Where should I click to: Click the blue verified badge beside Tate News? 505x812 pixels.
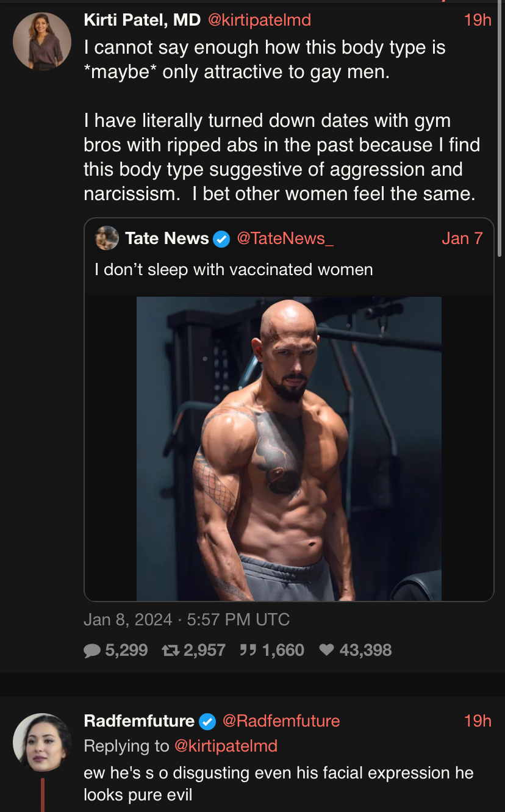click(x=221, y=239)
